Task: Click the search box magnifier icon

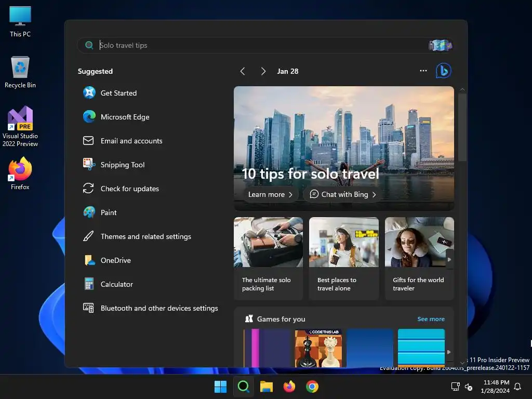Action: (89, 45)
